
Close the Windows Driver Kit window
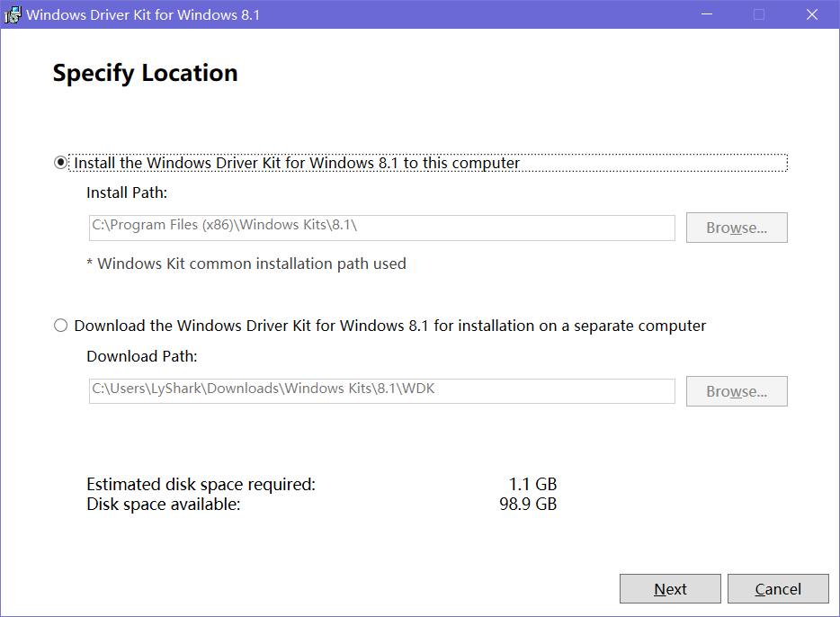(812, 14)
